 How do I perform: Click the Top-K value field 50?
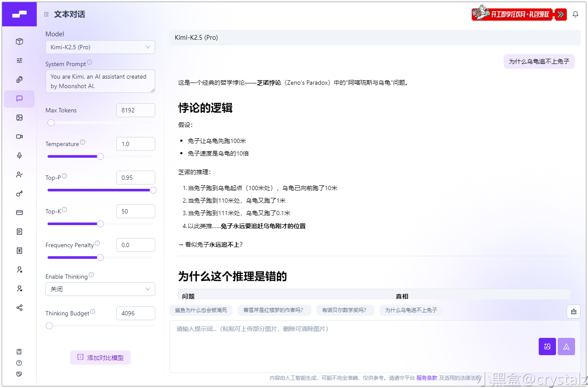(x=136, y=211)
